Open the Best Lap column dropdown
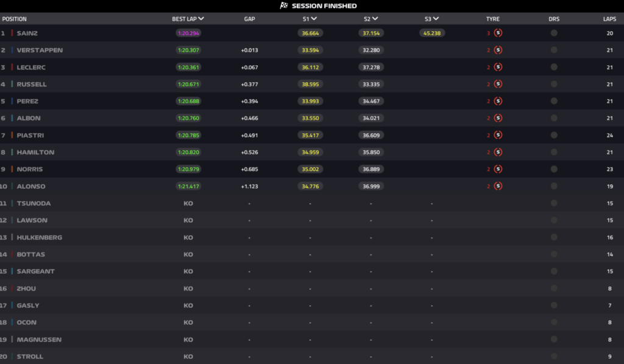 tap(201, 19)
